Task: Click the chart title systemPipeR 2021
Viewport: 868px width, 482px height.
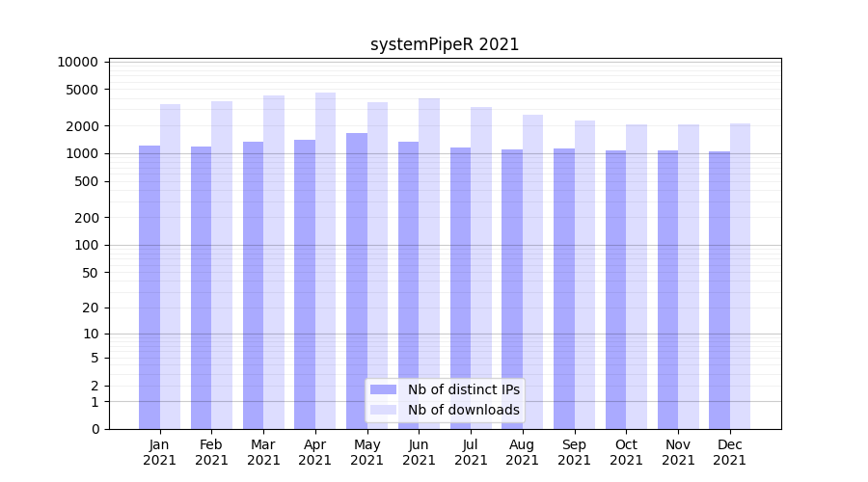Action: (445, 44)
